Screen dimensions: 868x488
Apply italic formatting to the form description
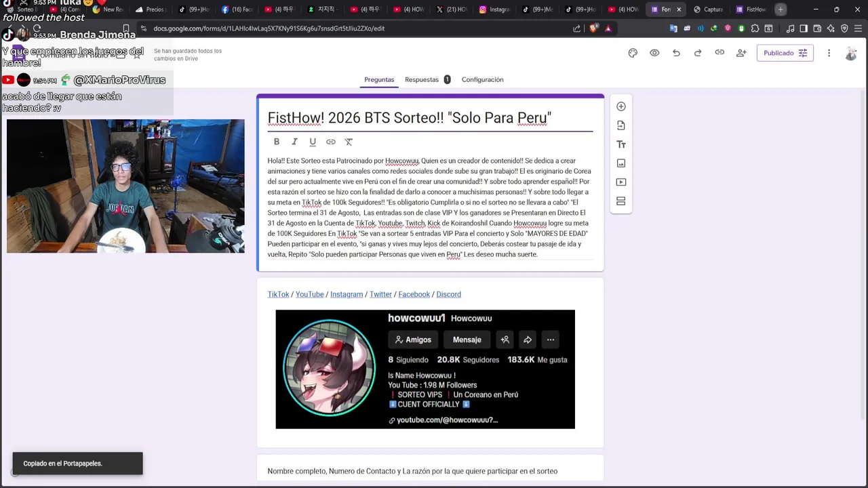click(294, 142)
